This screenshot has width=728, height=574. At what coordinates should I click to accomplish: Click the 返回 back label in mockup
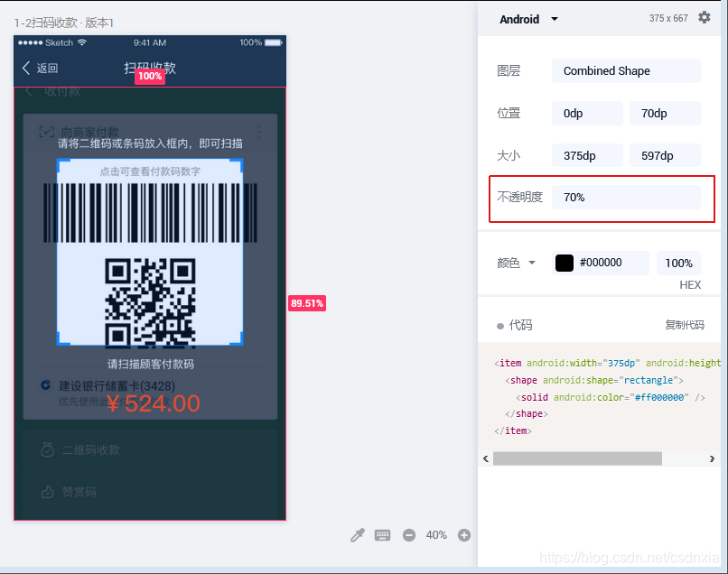click(47, 69)
